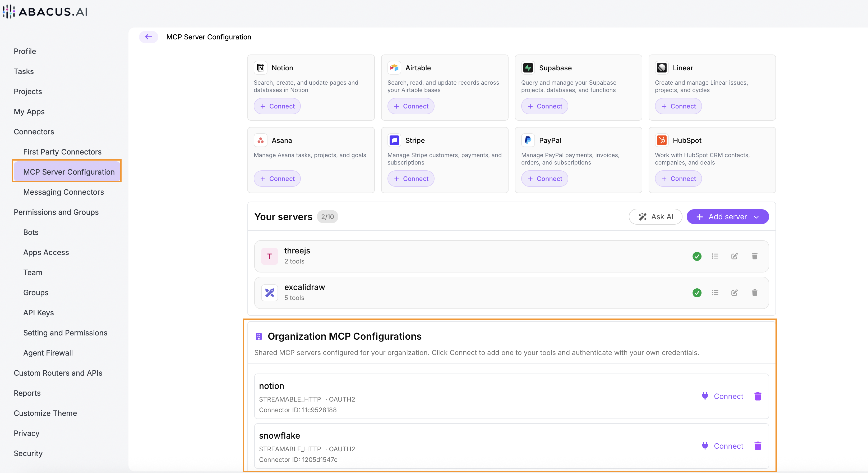This screenshot has height=473, width=868.
Task: Open the Add server dropdown
Action: pos(728,217)
